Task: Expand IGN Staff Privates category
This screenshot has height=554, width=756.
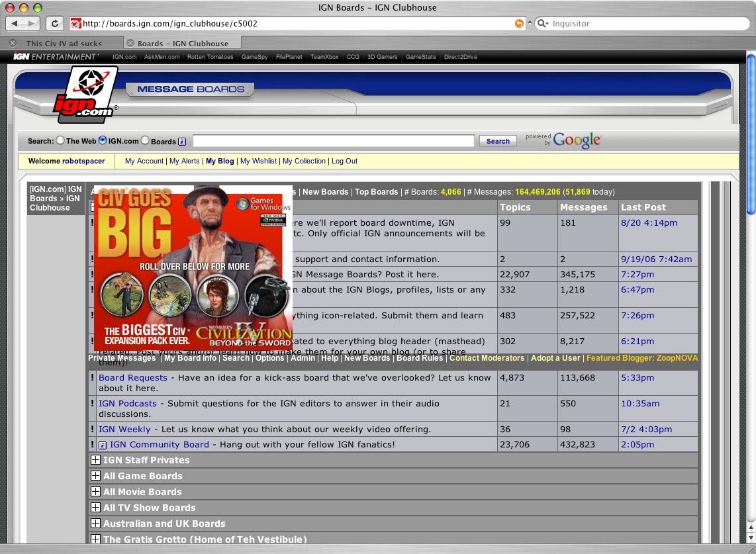Action: 95,459
